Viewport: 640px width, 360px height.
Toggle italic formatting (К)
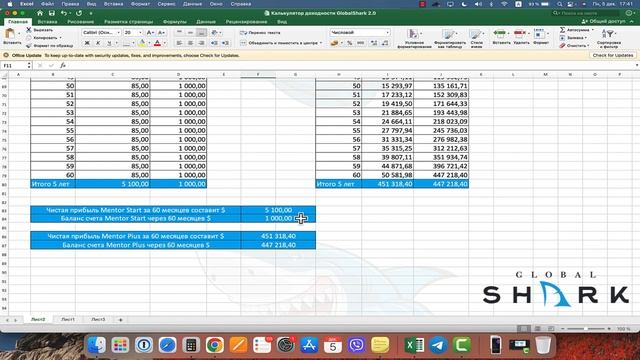click(98, 43)
